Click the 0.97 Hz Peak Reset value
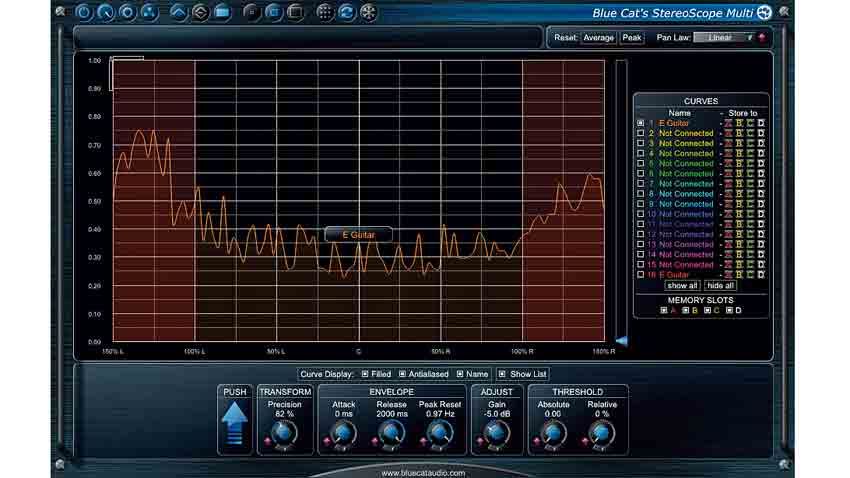Screen dimensions: 850x478 (x=440, y=414)
